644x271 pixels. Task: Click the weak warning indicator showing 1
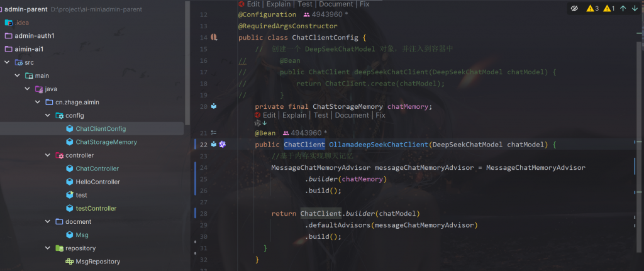point(609,9)
